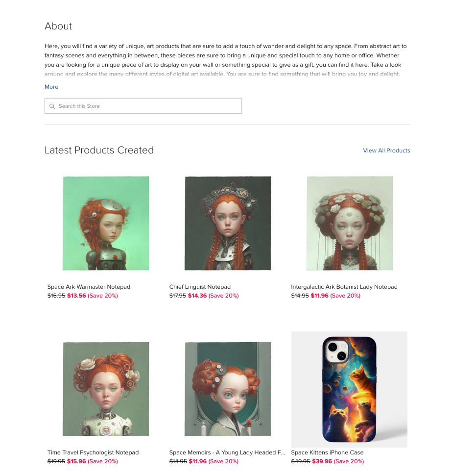Open Space Memoirs notepad image
This screenshot has width=476, height=476.
tap(228, 389)
